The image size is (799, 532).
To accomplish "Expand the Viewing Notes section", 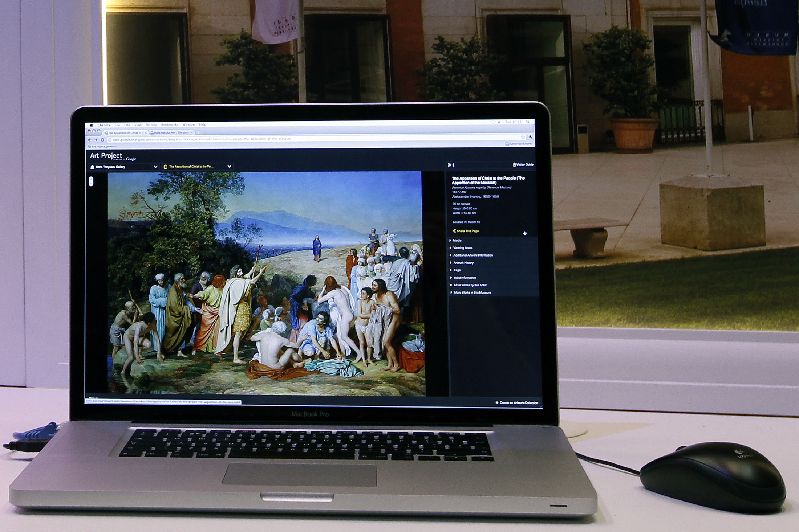I will click(x=462, y=248).
